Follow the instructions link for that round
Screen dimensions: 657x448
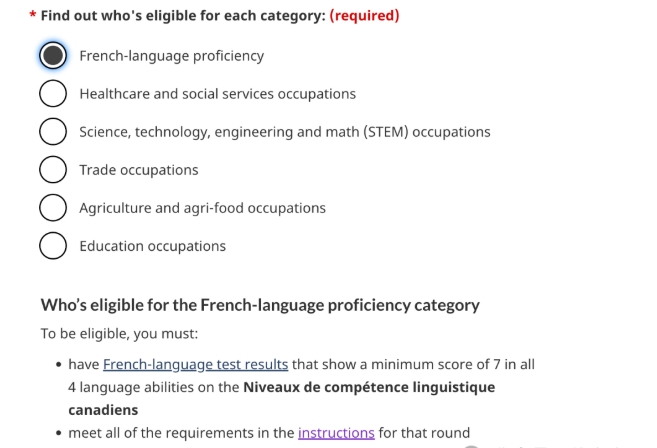coord(336,433)
